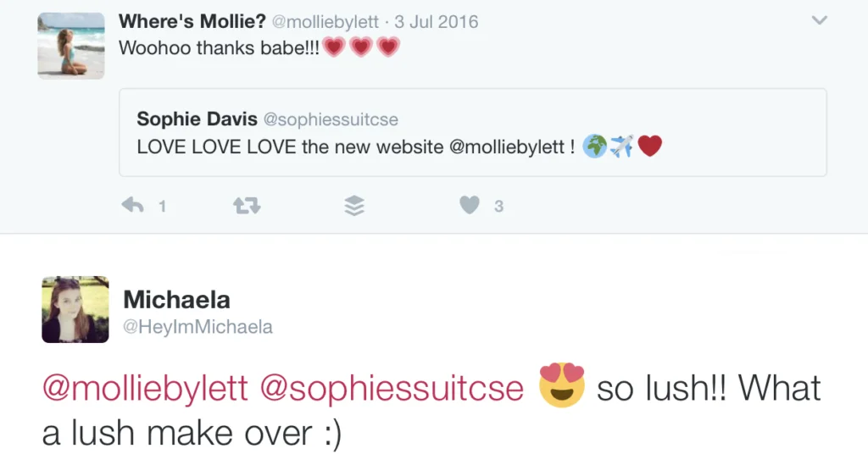Click the like count number 3
This screenshot has height=465, width=868.
pyautogui.click(x=498, y=206)
